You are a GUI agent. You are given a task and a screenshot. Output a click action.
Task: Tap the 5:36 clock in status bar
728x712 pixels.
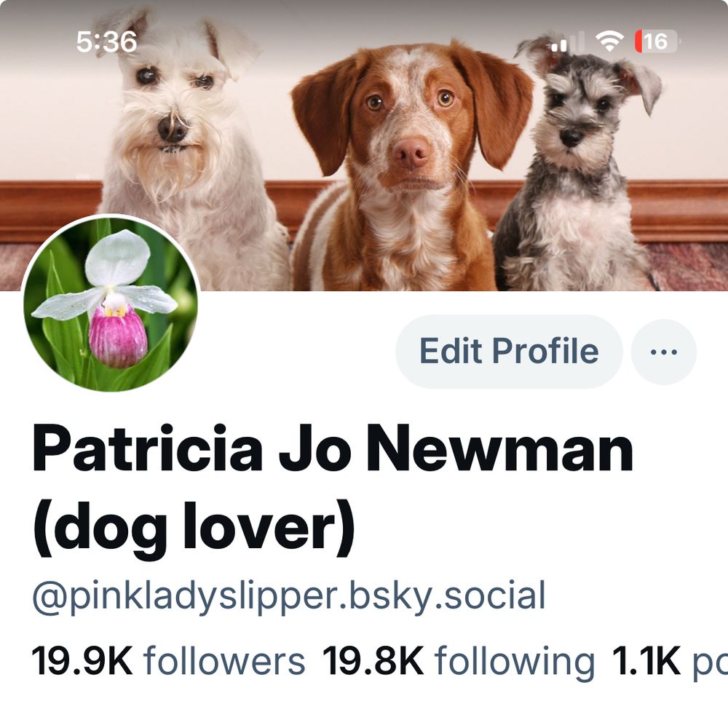107,41
